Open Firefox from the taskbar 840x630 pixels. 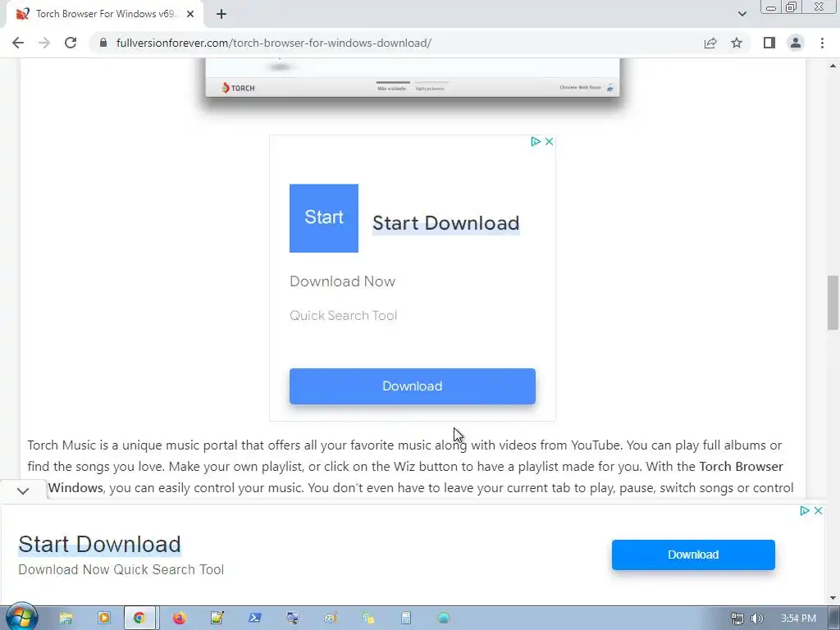(x=180, y=619)
